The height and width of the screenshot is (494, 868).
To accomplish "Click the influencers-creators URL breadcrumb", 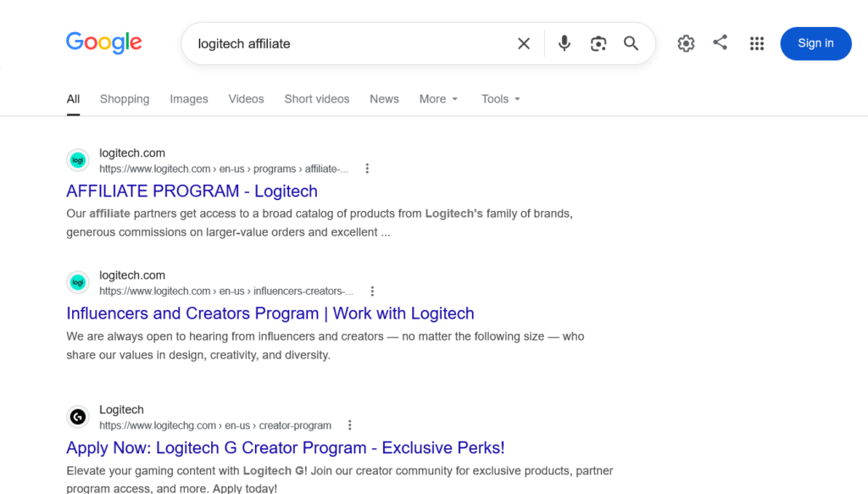I will point(226,291).
